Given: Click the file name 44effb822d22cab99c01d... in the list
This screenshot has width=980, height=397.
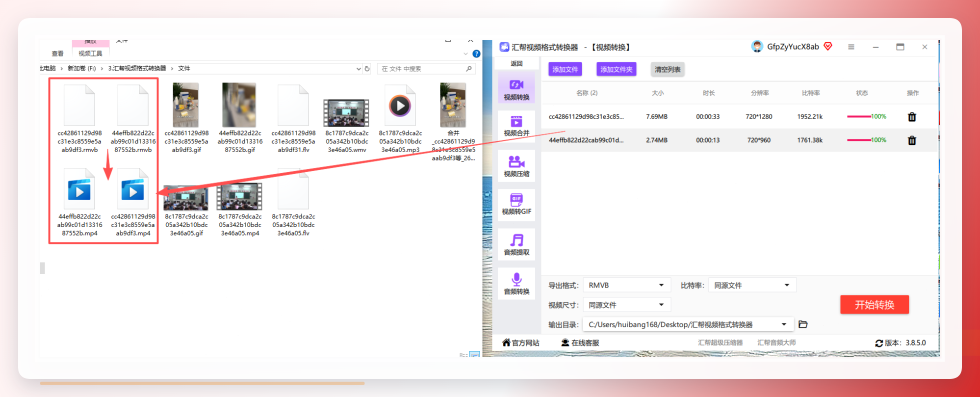Looking at the screenshot, I should tap(586, 140).
